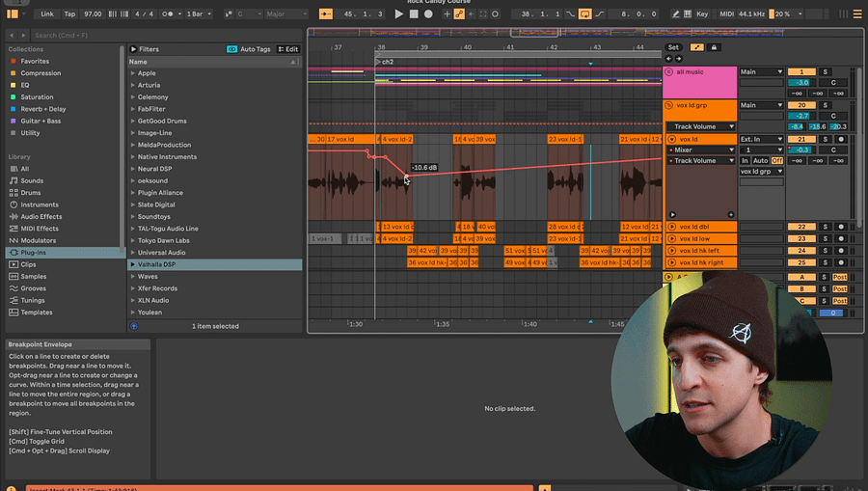This screenshot has height=491, width=868.
Task: Toggle the Punch-In switch
Action: (x=570, y=14)
